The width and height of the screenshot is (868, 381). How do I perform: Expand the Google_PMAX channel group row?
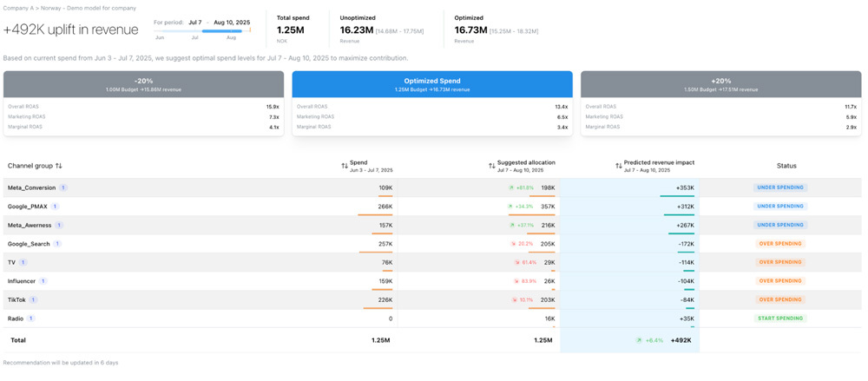pyautogui.click(x=28, y=207)
